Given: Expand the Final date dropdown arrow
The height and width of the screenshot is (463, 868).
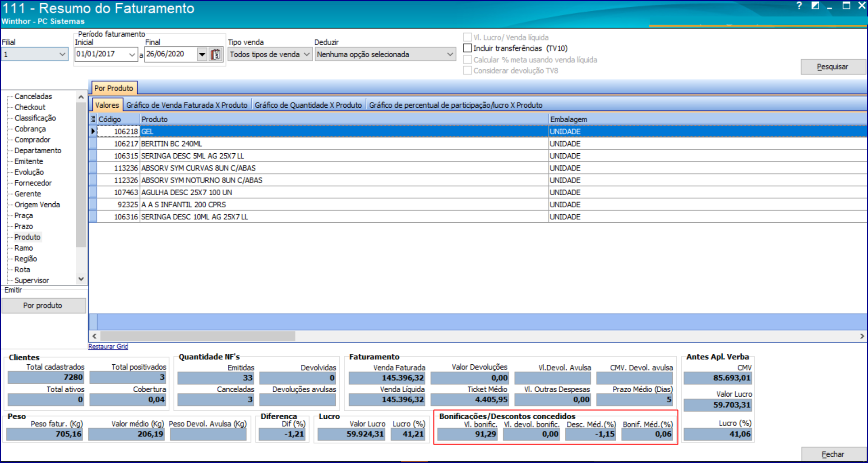Looking at the screenshot, I should 202,55.
